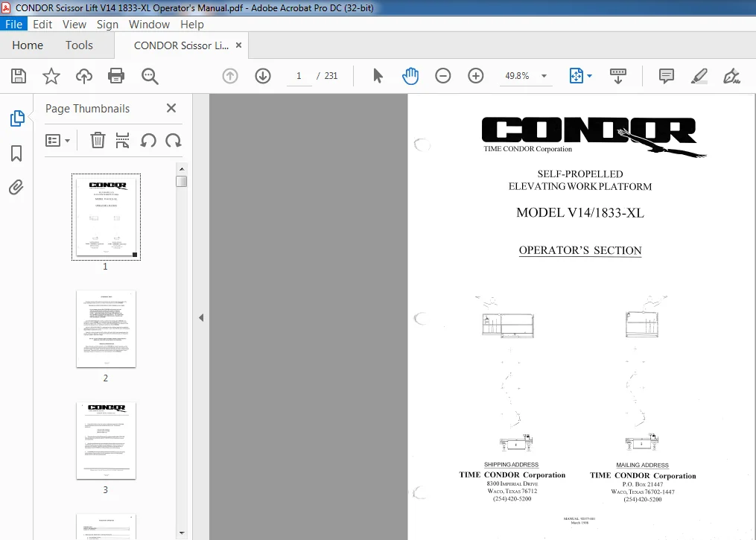Select the page 1 thumbnail
Viewport: 756px width, 540px height.
coord(106,217)
